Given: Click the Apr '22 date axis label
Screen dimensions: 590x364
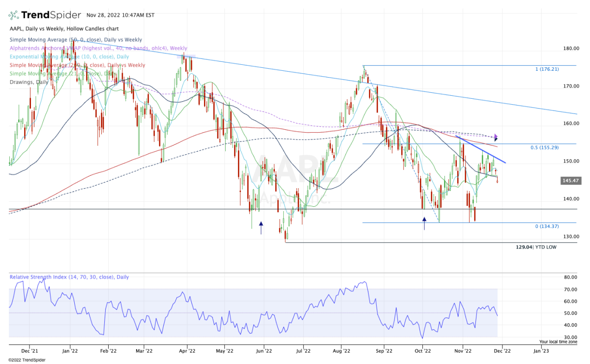Looking at the screenshot, I should point(187,351).
